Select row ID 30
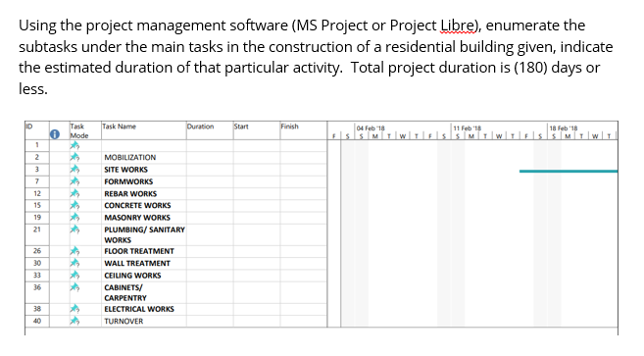This screenshot has width=644, height=356. click(37, 263)
